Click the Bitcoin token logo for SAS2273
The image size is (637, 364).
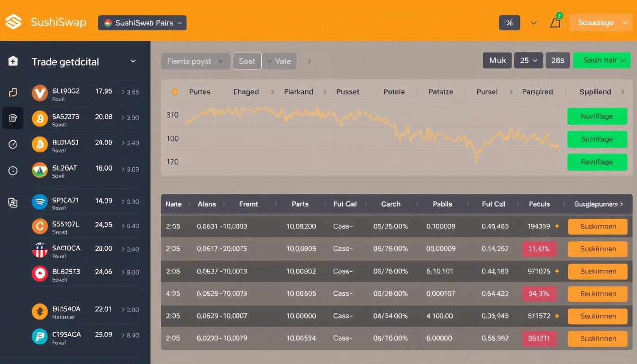coord(39,119)
